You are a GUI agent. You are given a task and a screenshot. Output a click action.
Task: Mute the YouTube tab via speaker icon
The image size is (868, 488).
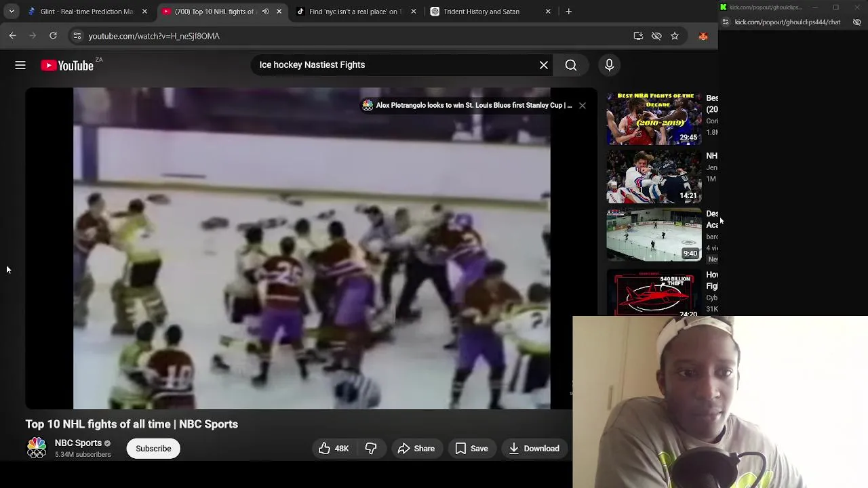(x=265, y=12)
